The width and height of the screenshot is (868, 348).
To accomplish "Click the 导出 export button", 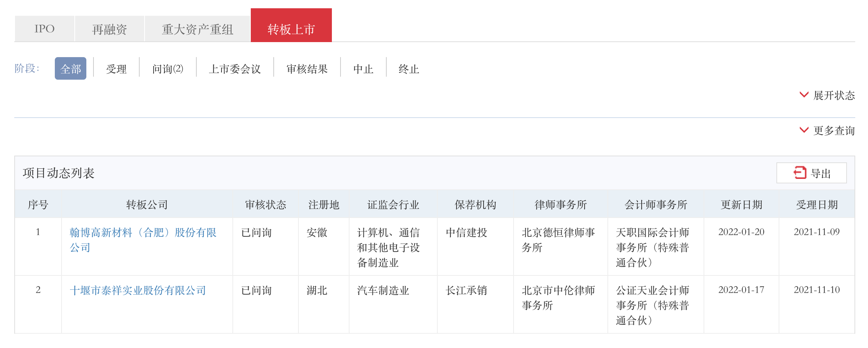I will (x=811, y=173).
